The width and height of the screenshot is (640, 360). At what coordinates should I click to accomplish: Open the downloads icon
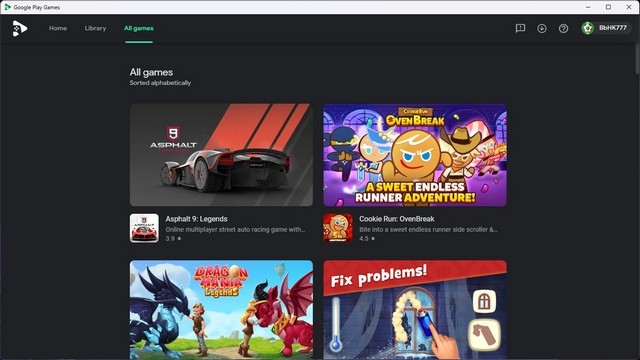(542, 28)
